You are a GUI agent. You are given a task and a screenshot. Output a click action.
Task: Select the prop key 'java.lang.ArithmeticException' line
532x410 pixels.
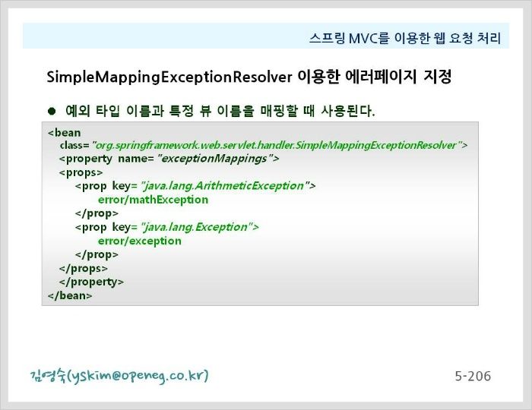(195, 186)
